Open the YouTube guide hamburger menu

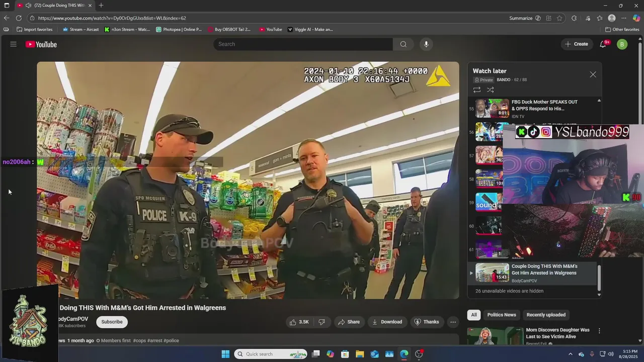(x=14, y=44)
